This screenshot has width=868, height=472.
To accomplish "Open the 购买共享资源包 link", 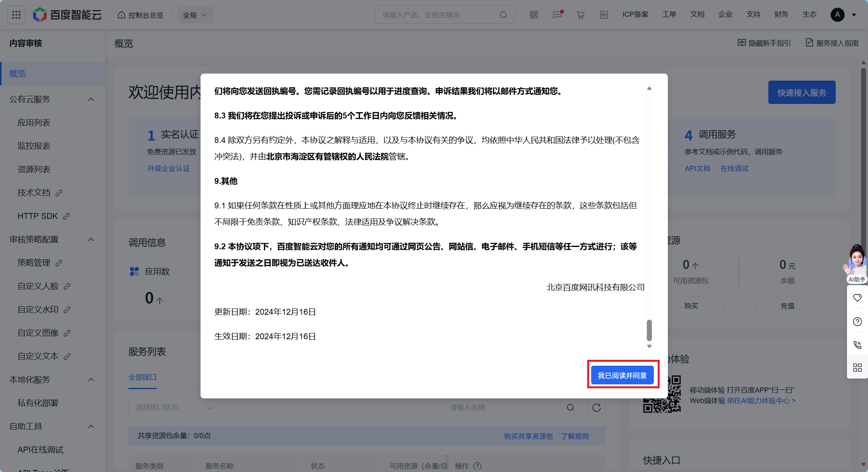I will [x=528, y=436].
